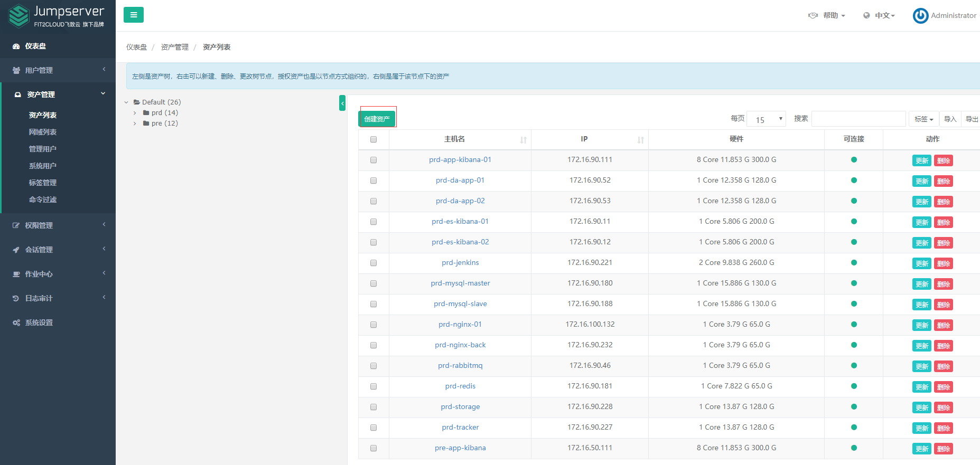Click 删除 delete for prd-tracker
980x465 pixels.
pyautogui.click(x=944, y=428)
